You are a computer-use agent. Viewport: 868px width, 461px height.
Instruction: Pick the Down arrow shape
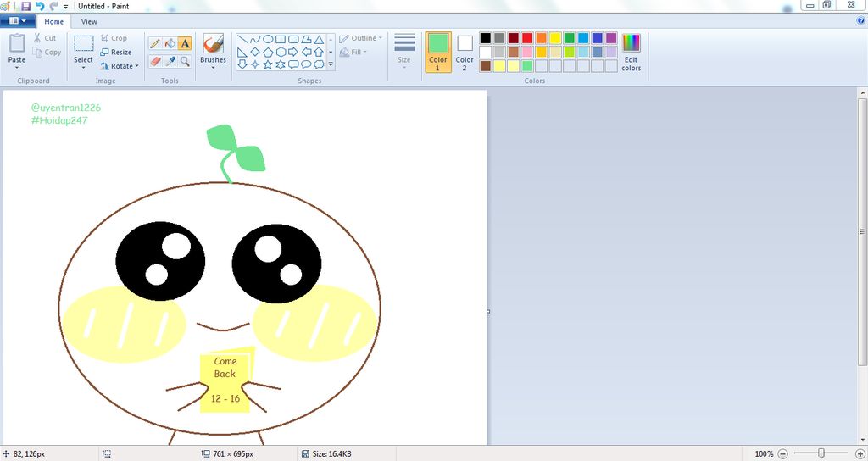point(242,64)
